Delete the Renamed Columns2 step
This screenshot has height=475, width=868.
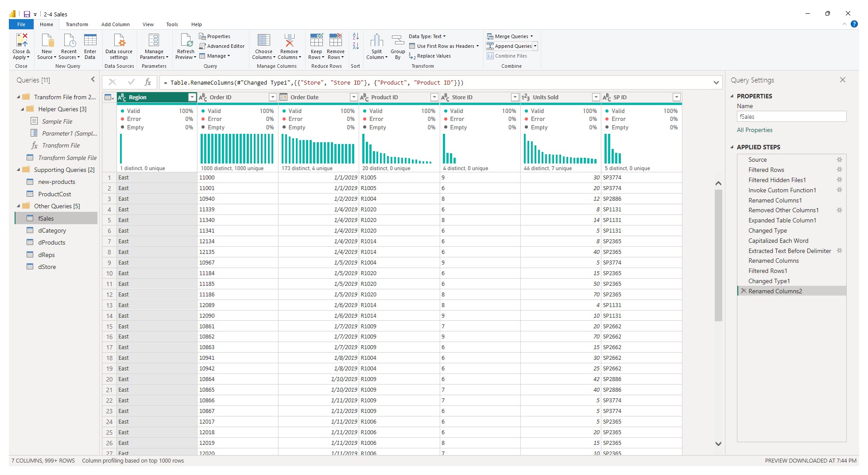[744, 291]
